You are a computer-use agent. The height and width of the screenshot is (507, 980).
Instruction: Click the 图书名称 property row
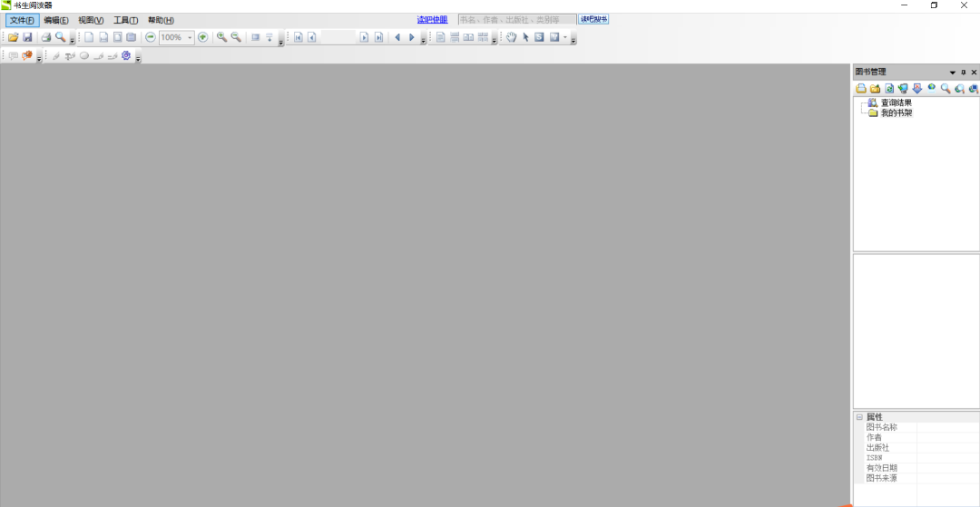(916, 427)
